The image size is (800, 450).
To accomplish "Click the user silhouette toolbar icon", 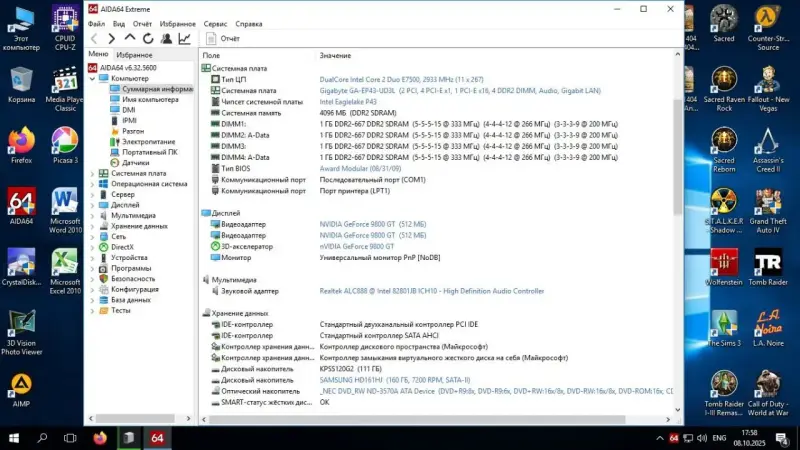I will click(166, 39).
